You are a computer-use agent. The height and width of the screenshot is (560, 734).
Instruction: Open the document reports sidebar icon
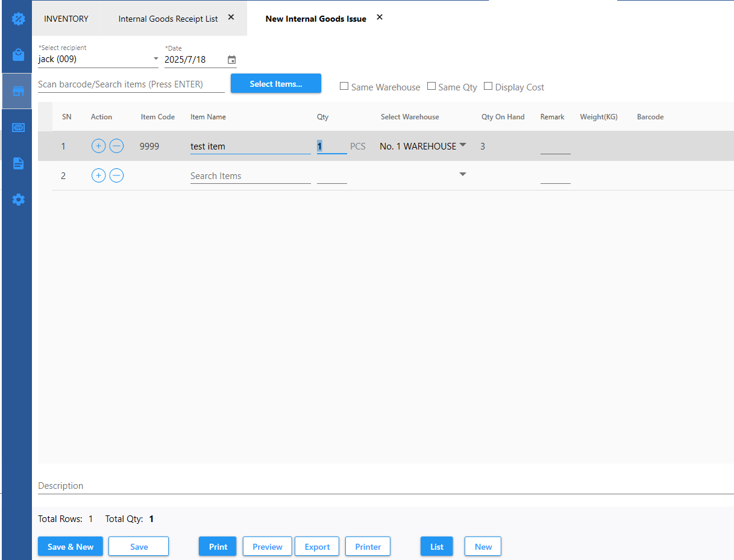[18, 163]
